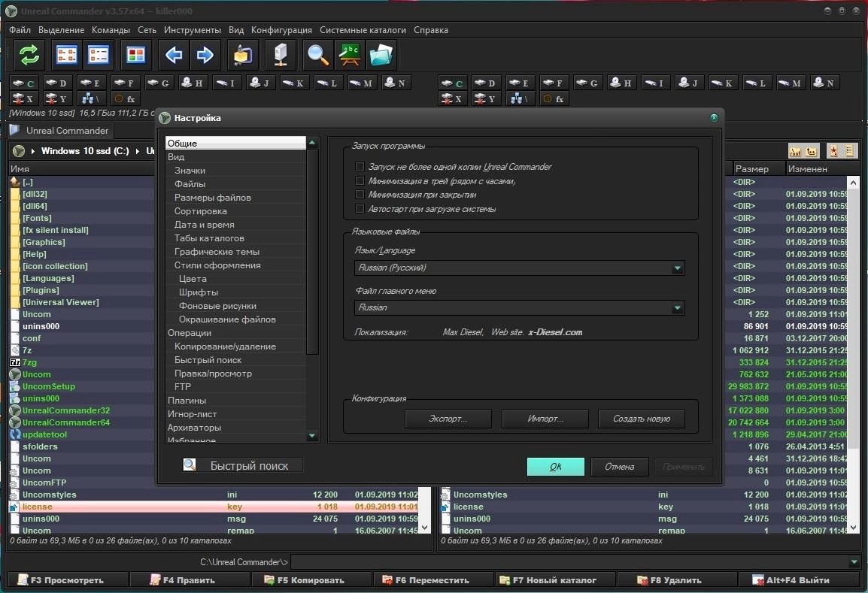The width and height of the screenshot is (868, 593).
Task: Click the Unreal Commander breadcrumb root icon
Action: coord(19,150)
